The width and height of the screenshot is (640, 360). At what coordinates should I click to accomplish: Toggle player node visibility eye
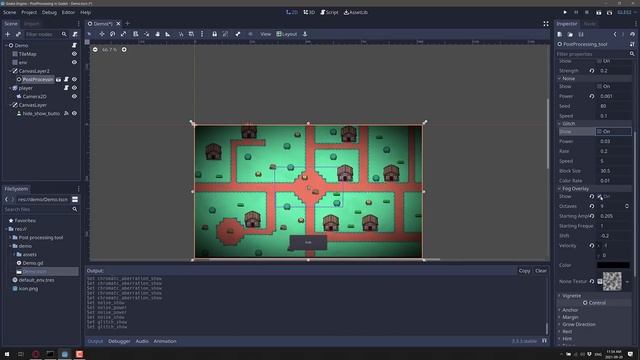pyautogui.click(x=74, y=88)
